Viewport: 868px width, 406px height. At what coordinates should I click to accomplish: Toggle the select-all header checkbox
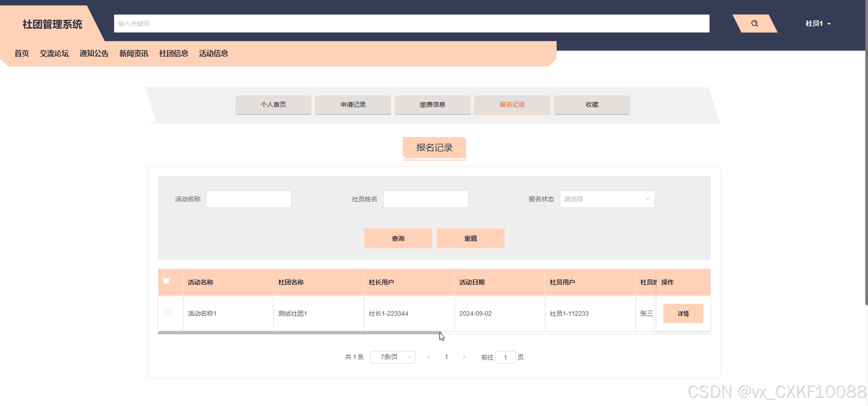coord(166,281)
